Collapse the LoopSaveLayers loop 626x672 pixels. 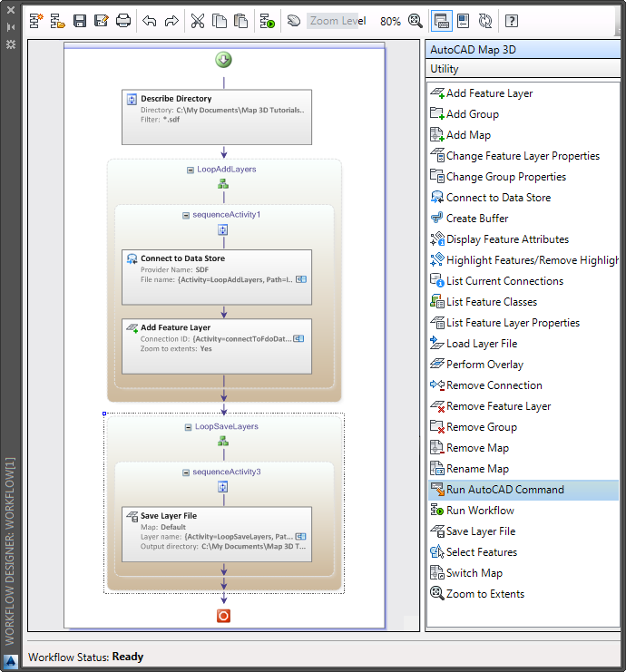click(x=188, y=427)
